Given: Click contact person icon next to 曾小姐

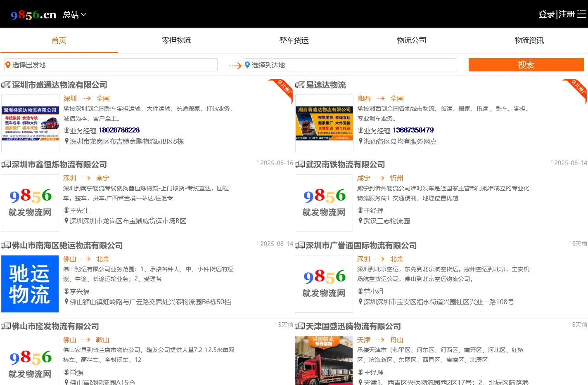Looking at the screenshot, I should coord(360,291).
